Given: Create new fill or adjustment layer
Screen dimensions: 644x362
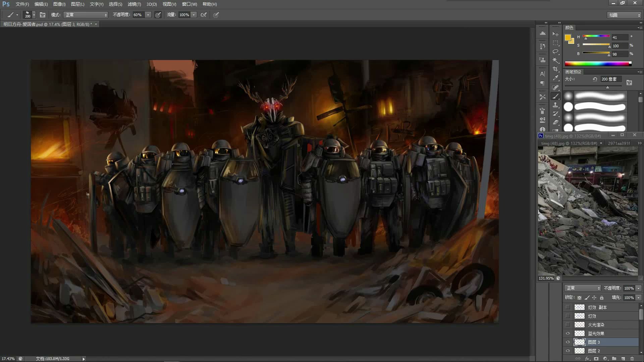Looking at the screenshot, I should pyautogui.click(x=605, y=359).
